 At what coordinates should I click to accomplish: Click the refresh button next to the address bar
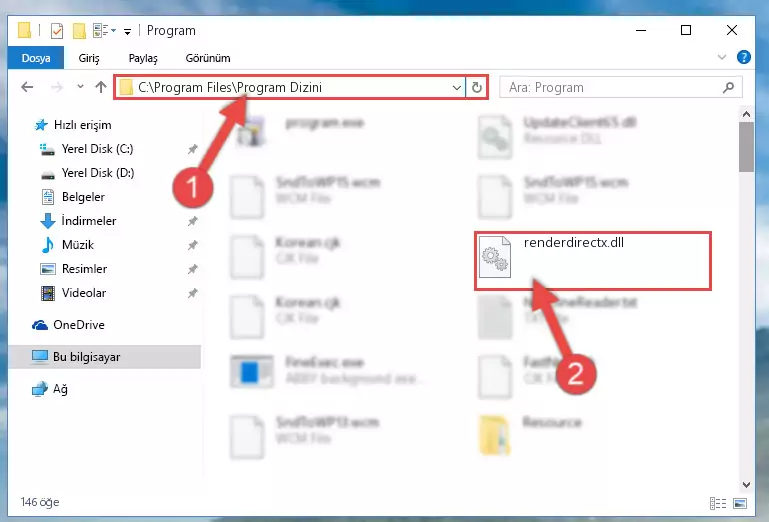point(476,87)
